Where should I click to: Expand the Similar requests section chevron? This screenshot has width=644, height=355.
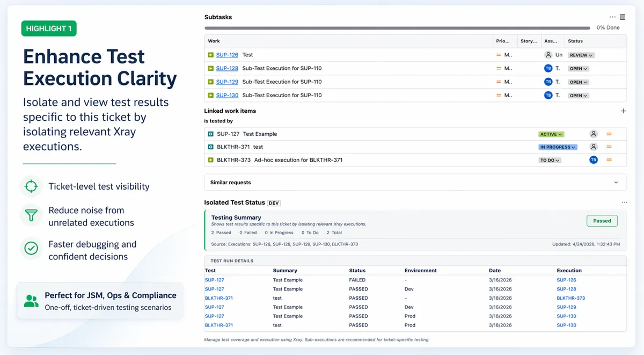coord(616,183)
